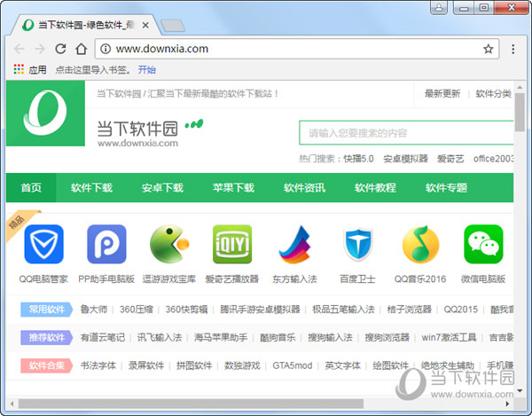Image resolution: width=532 pixels, height=416 pixels.
Task: Open the 安卓下载 navigation tab
Action: click(x=162, y=188)
